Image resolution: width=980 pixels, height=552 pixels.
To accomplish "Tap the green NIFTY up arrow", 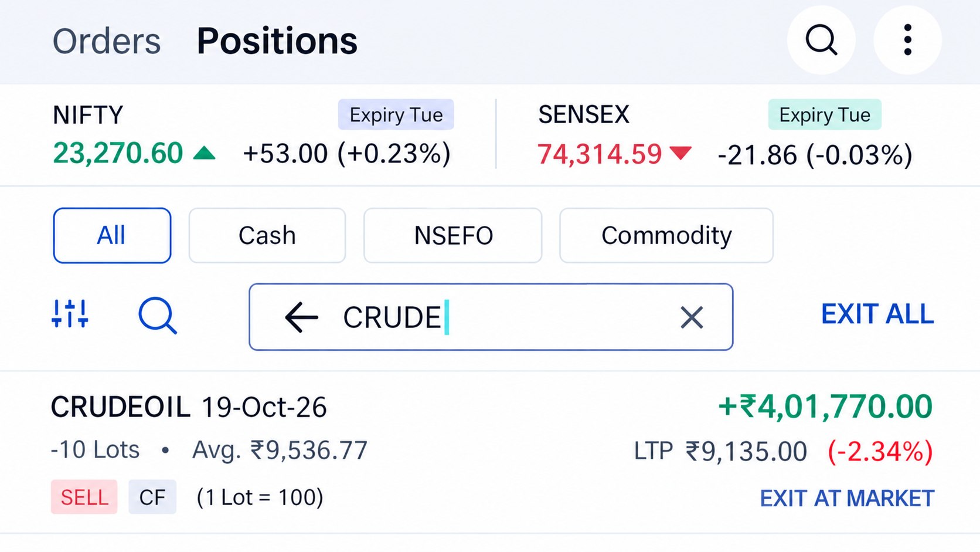I will pyautogui.click(x=204, y=154).
